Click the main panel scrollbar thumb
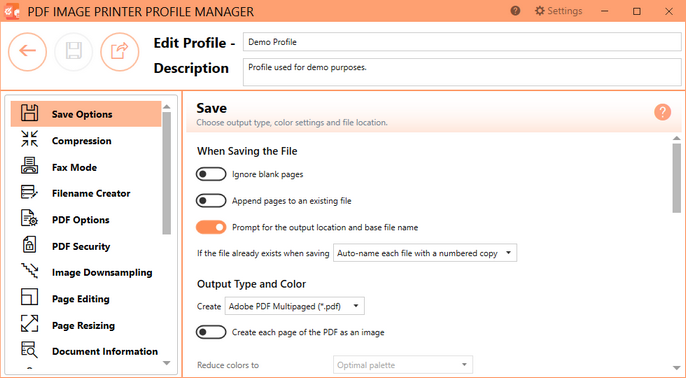The image size is (686, 378). (677, 178)
